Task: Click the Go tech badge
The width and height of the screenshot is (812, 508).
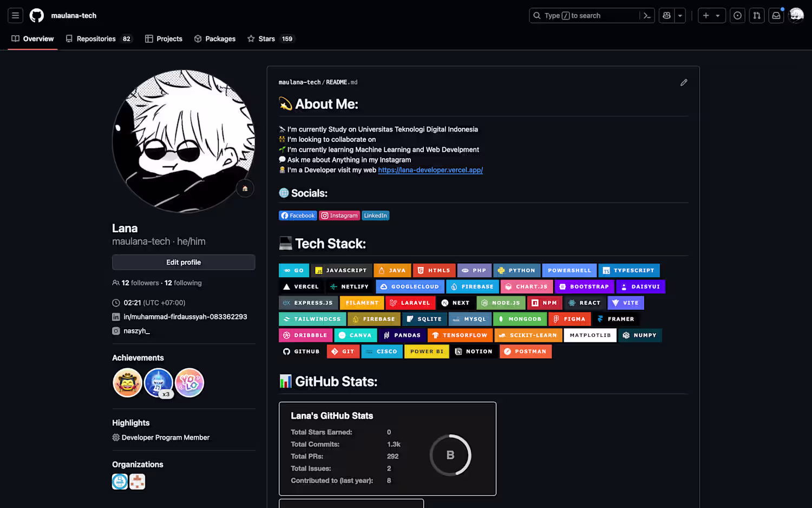Action: click(294, 270)
